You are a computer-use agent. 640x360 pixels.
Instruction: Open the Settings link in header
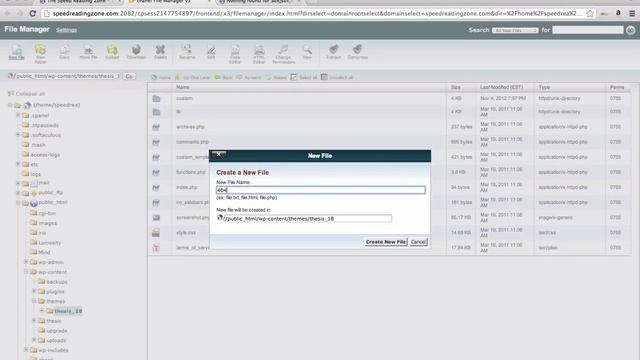click(x=67, y=30)
